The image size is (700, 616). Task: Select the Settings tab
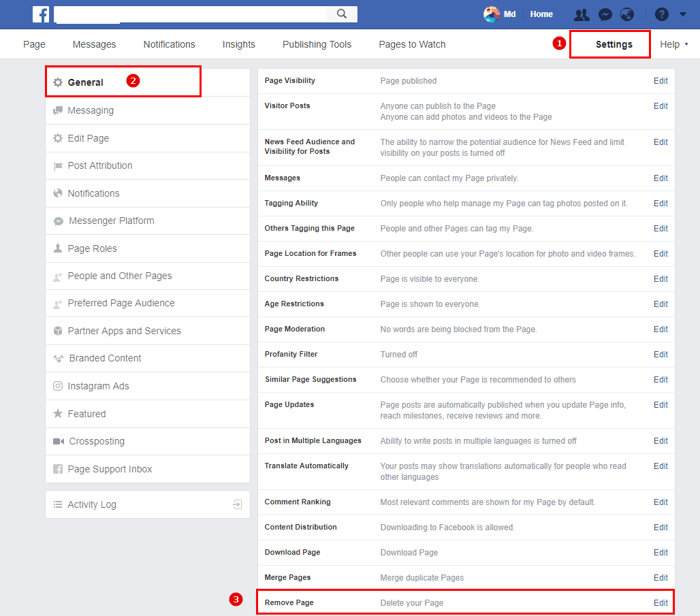pos(614,44)
